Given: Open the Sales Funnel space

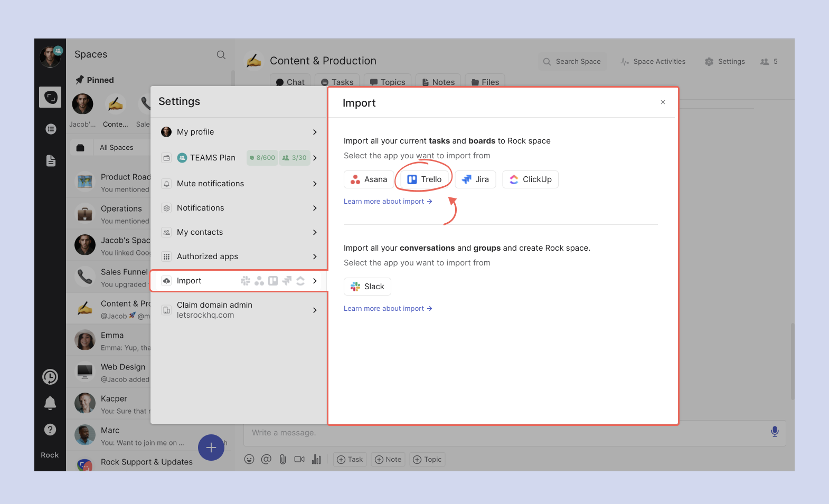Looking at the screenshot, I should pyautogui.click(x=108, y=278).
